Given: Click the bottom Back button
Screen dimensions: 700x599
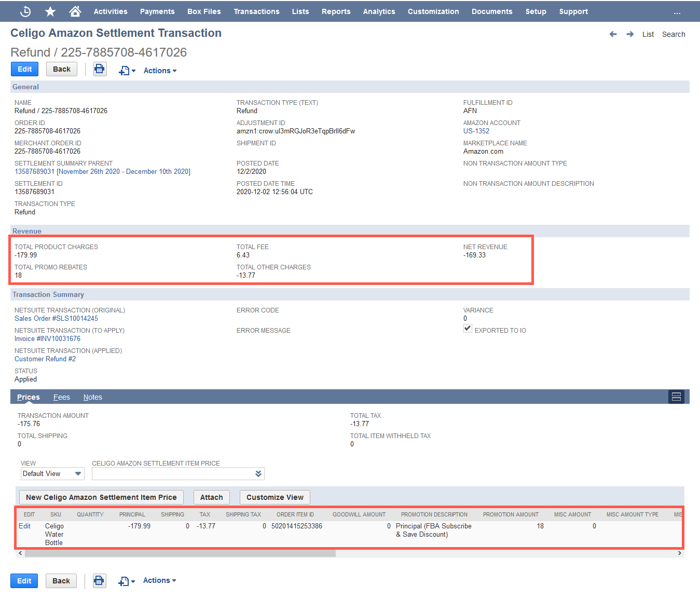Looking at the screenshot, I should [x=61, y=581].
